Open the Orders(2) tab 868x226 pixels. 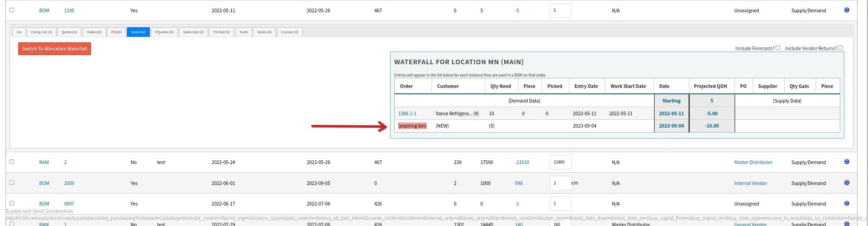[x=94, y=32]
